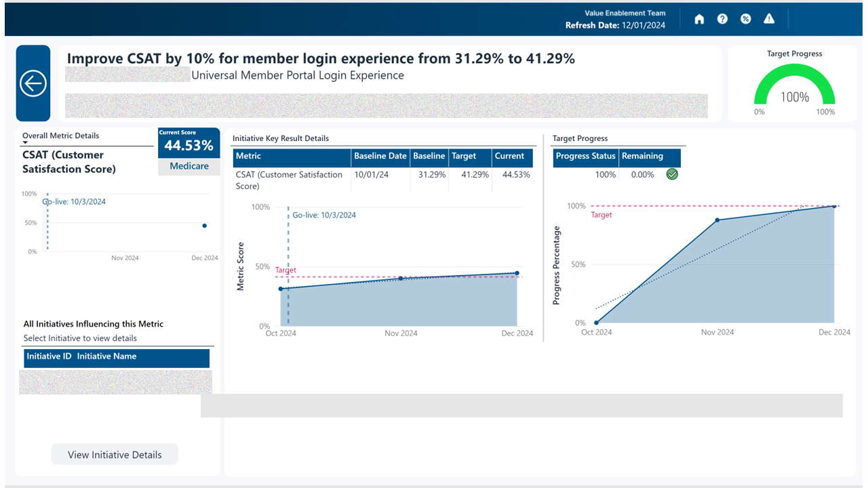
Task: Click the 'CSAT (Customer Satisfaction Score)' table row cell
Action: (x=292, y=180)
